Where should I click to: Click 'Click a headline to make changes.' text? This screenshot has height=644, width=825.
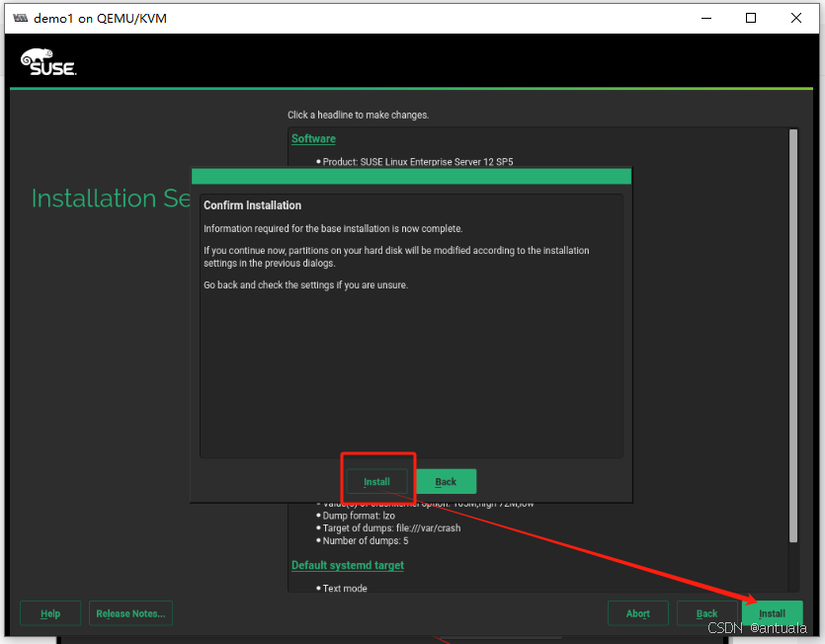(x=359, y=115)
